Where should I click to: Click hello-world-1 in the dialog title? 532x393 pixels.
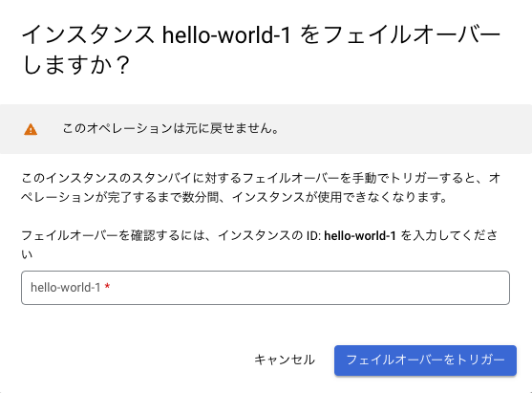tap(226, 35)
